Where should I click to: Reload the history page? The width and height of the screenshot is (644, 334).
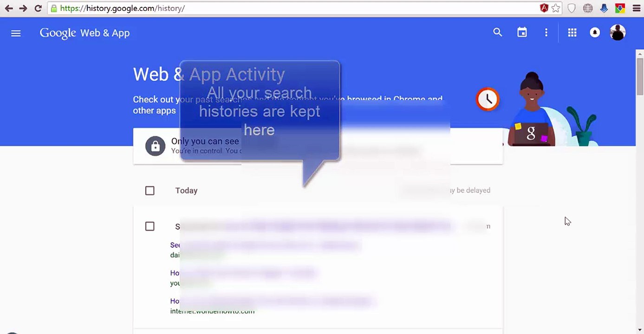pos(38,8)
